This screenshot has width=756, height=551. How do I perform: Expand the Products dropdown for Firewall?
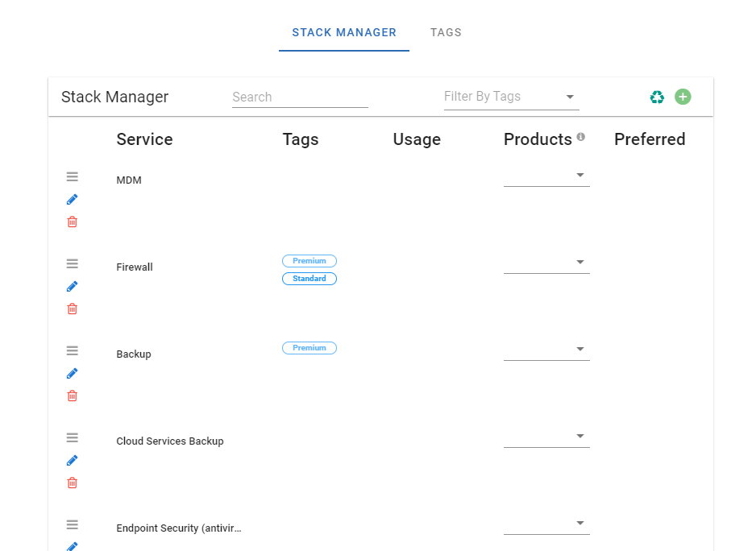(546, 263)
